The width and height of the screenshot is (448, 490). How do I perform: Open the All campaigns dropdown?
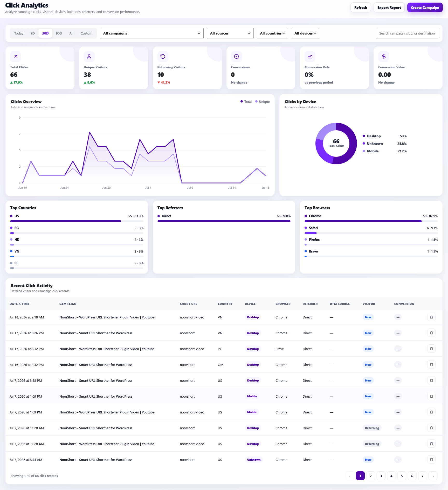(x=152, y=33)
